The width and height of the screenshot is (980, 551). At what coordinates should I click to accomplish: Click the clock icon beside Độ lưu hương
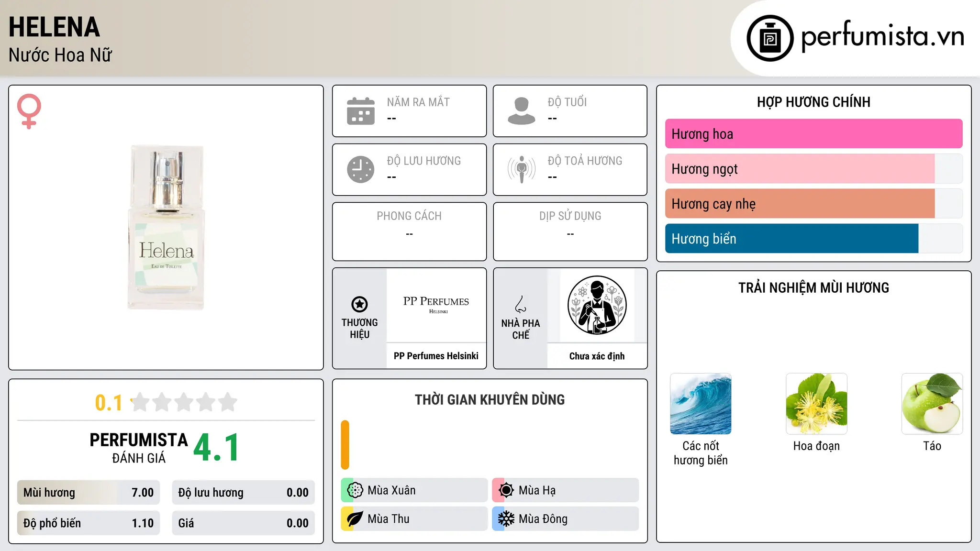tap(361, 169)
